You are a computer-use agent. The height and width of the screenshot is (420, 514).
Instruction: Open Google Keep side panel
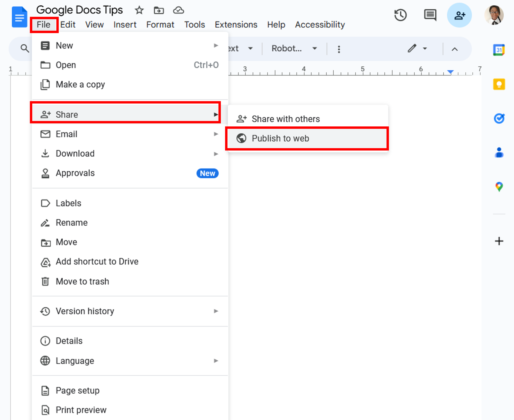[499, 84]
